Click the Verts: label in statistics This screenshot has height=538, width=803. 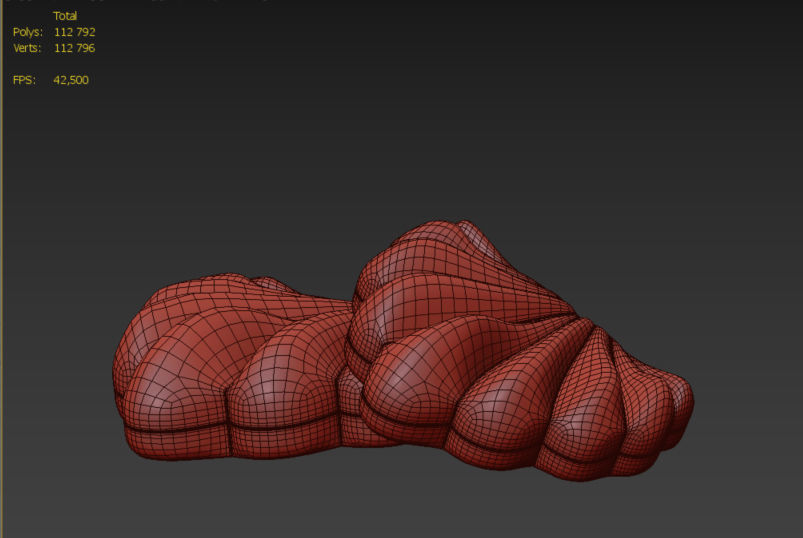point(27,48)
